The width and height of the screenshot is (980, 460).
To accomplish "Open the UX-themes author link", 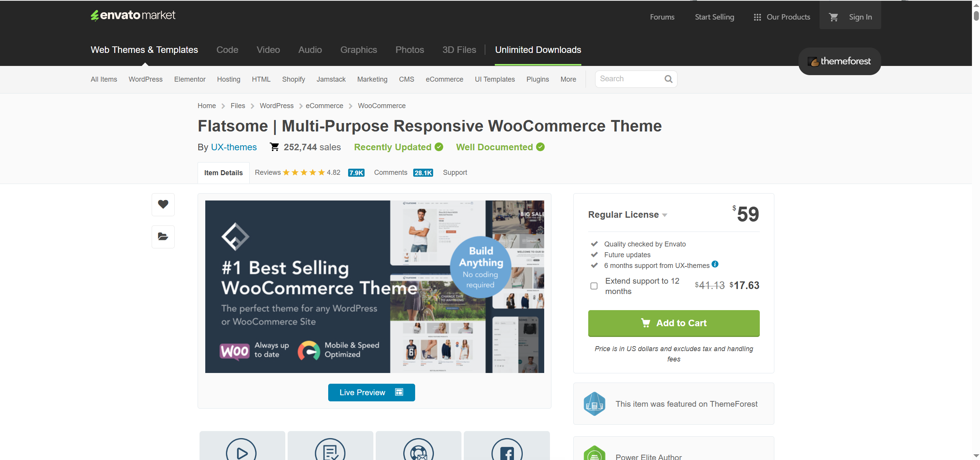I will tap(234, 147).
